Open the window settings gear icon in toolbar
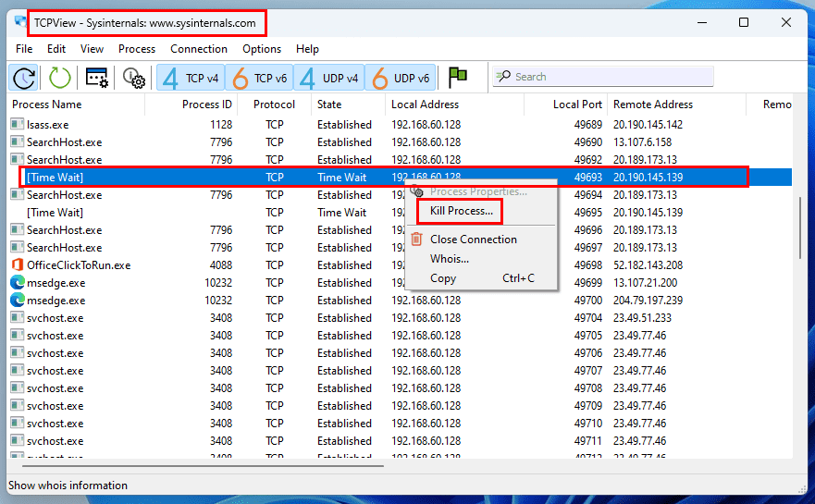The height and width of the screenshot is (504, 815). tap(96, 78)
